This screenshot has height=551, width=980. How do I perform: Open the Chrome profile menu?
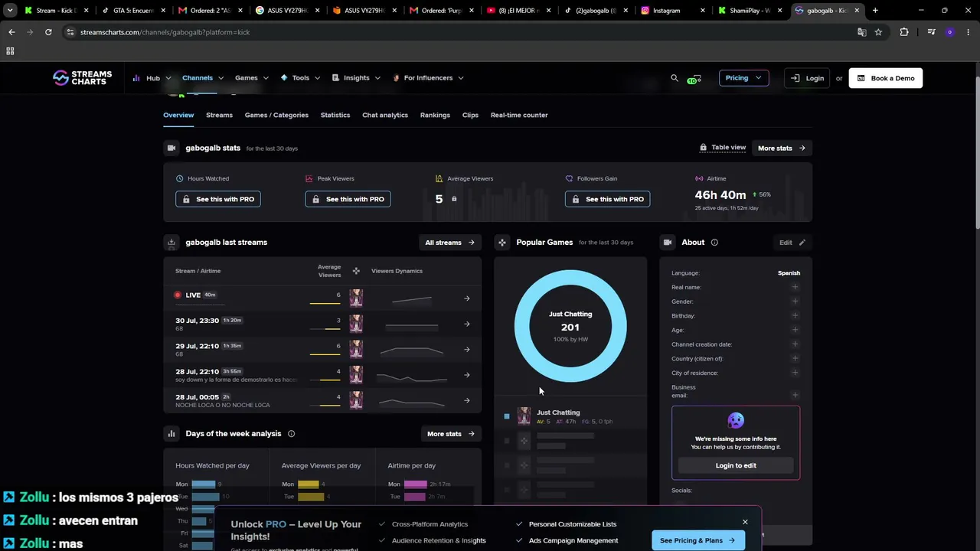pyautogui.click(x=950, y=32)
